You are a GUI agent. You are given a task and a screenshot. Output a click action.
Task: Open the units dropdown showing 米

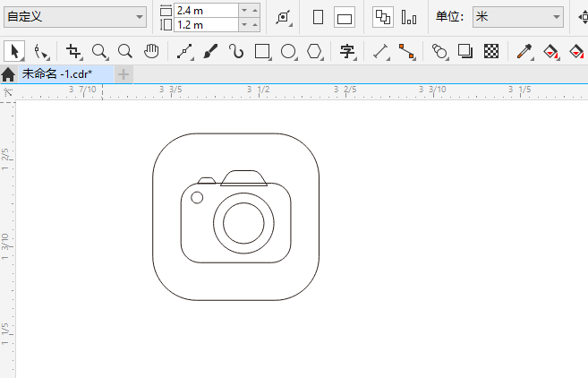tap(518, 17)
